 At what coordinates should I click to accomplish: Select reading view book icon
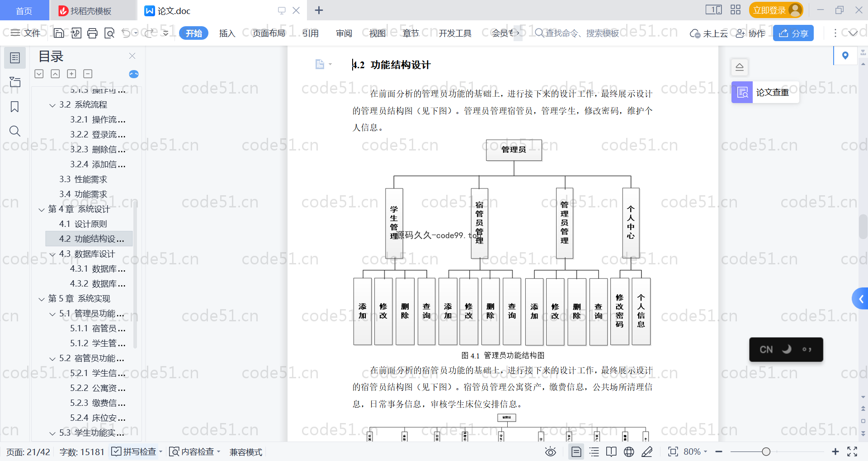coord(611,452)
